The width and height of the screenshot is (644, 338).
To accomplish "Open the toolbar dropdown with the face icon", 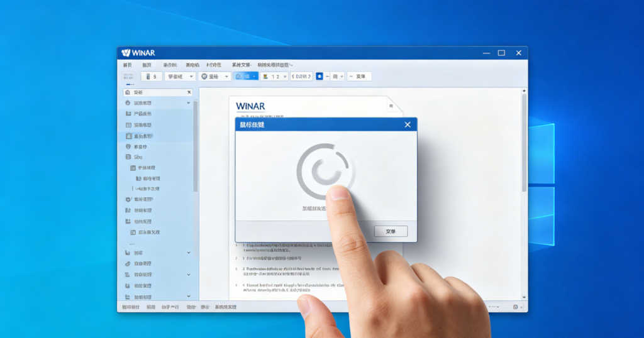I will 214,76.
